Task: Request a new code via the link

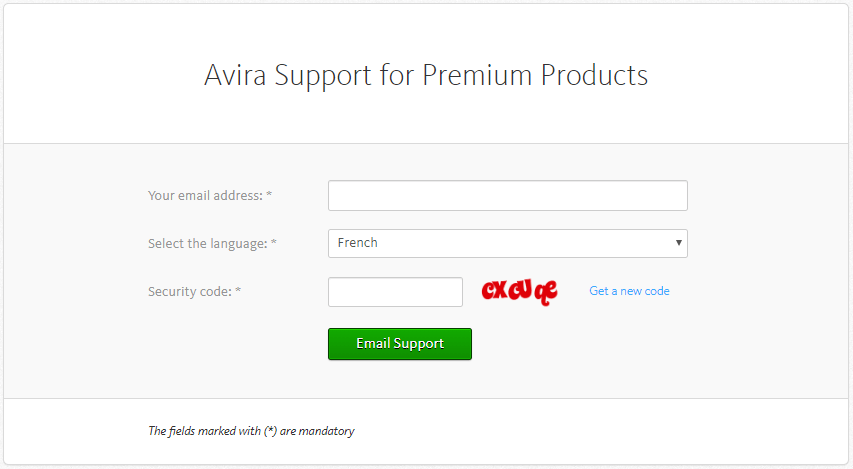Action: tap(629, 291)
